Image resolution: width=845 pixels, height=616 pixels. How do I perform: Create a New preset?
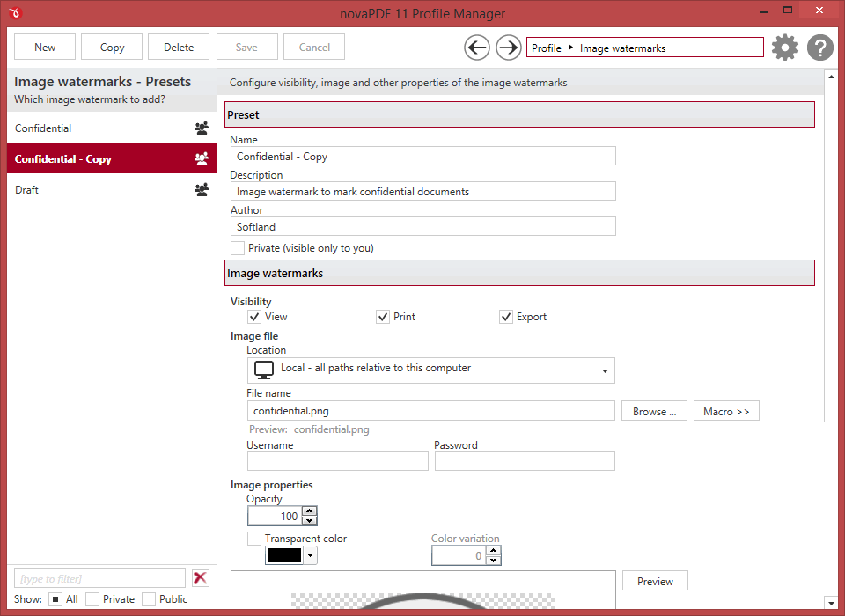45,47
